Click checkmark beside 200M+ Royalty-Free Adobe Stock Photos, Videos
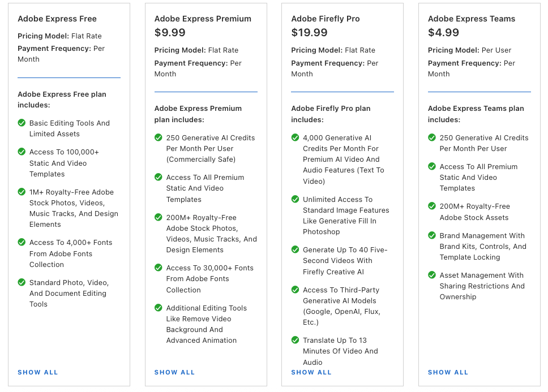548x392 pixels. 159,217
